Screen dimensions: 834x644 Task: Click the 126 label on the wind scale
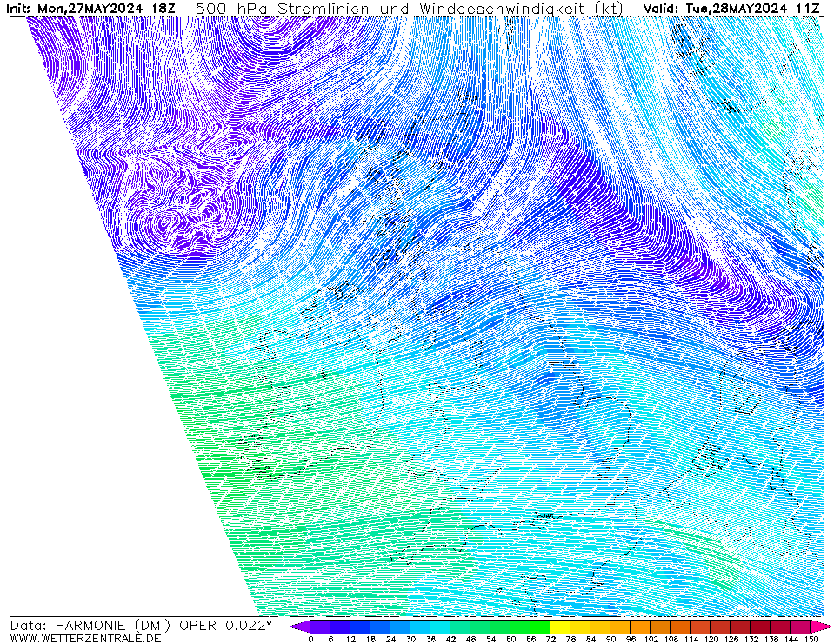pos(731,639)
